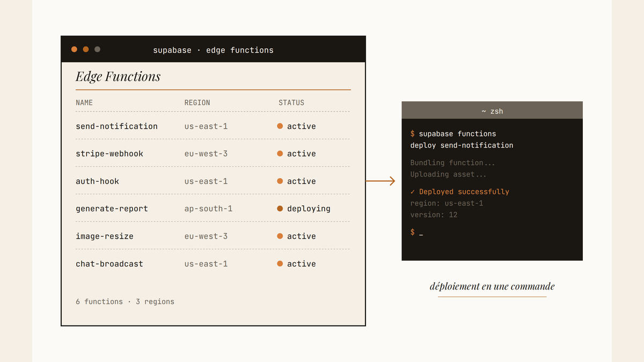Focus the terminal prompt cursor line
Screen dimensions: 644x362
[417, 232]
